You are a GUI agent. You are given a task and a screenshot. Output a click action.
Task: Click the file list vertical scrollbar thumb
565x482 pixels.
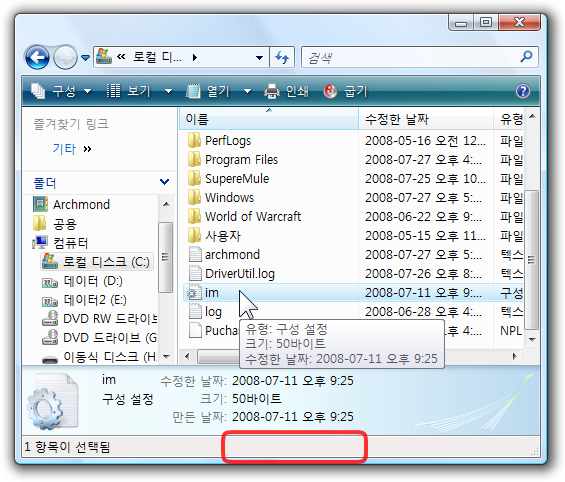[x=532, y=260]
